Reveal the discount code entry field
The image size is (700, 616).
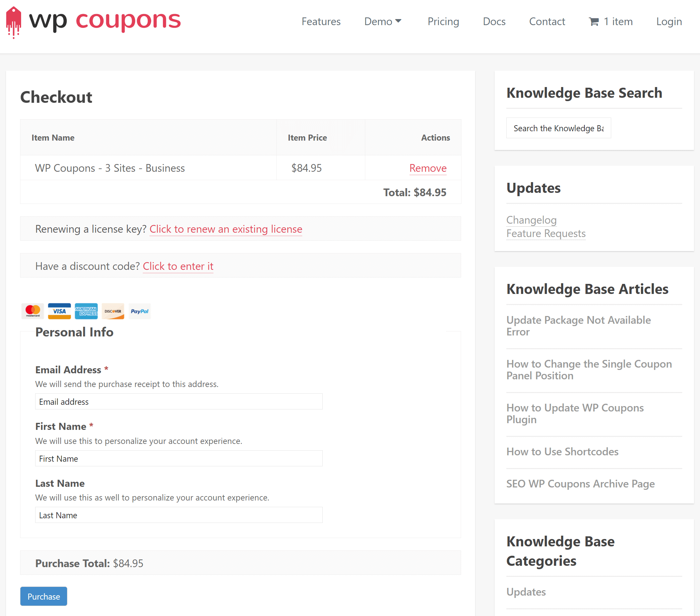[x=178, y=266]
